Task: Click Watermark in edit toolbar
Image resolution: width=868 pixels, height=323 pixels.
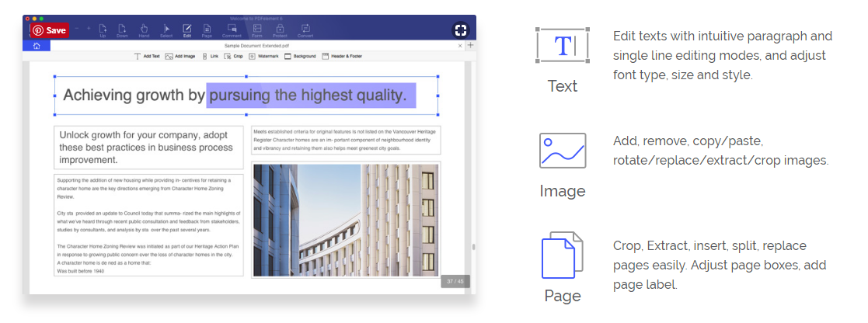Action: [x=263, y=57]
